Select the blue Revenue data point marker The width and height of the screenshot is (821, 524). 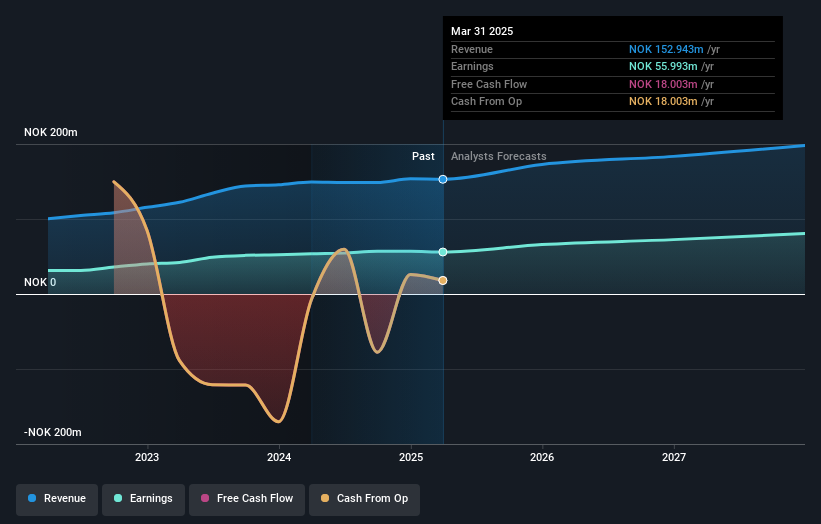pyautogui.click(x=443, y=180)
